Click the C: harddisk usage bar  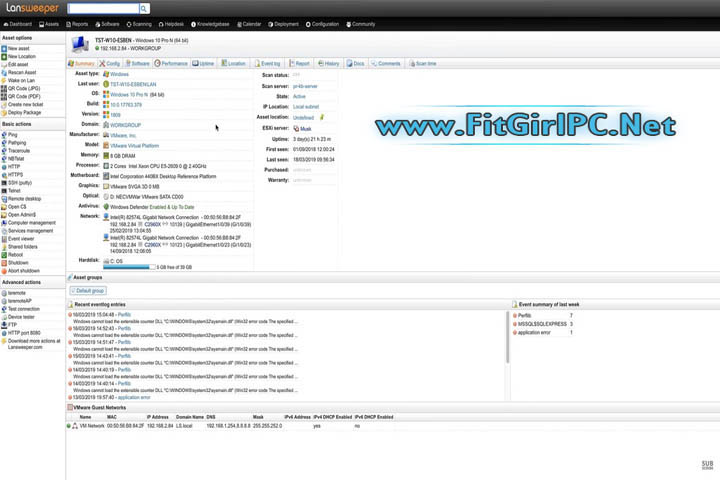coord(131,267)
